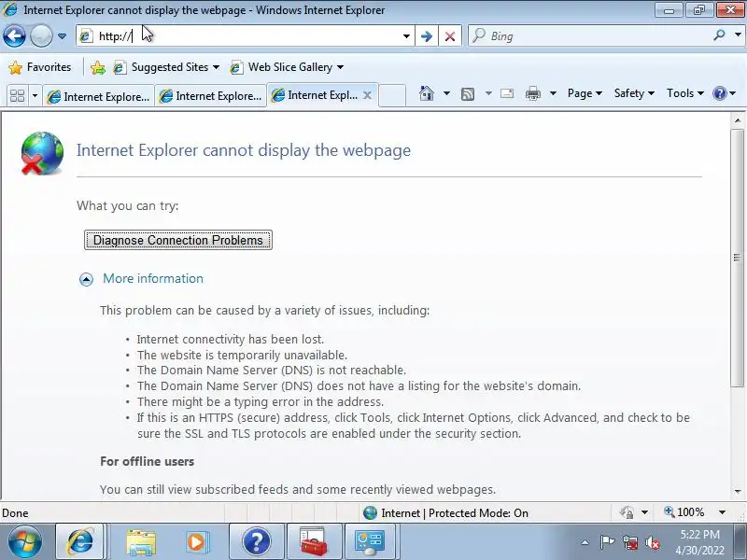Screen dimensions: 747x560
Task: Click the webpage error globe icon
Action: tap(42, 153)
